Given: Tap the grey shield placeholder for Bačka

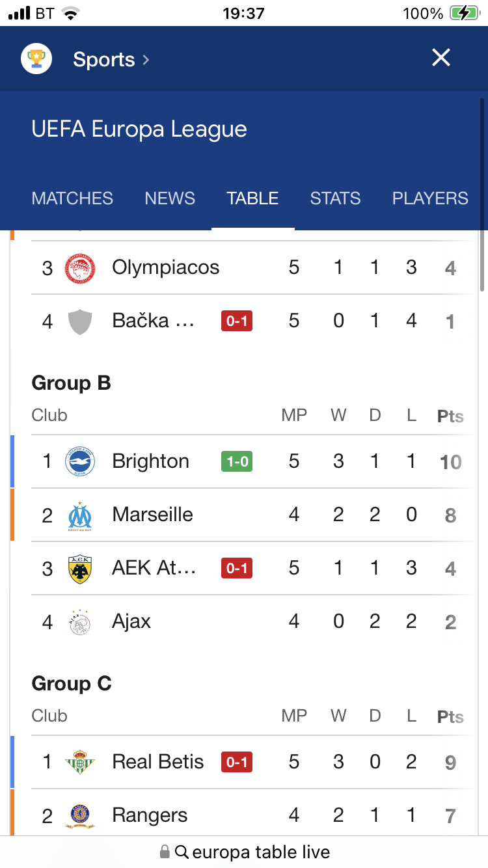Looking at the screenshot, I should pos(80,321).
